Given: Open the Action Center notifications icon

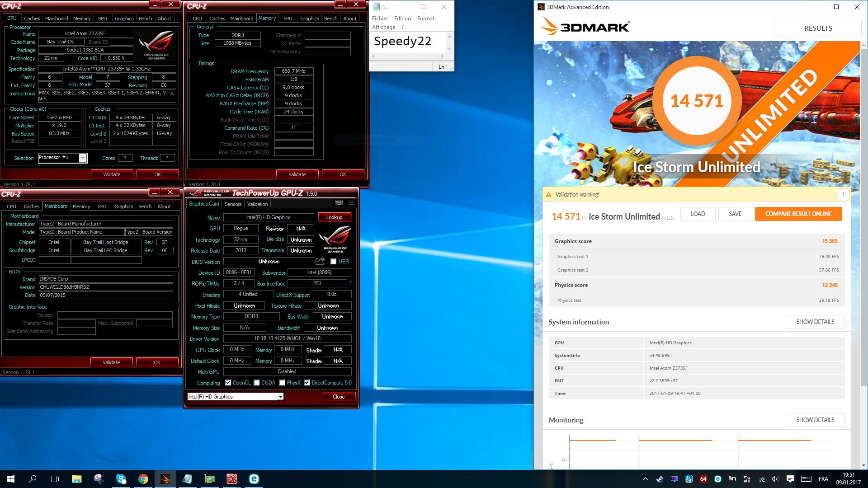Looking at the screenshot, I should [x=790, y=479].
